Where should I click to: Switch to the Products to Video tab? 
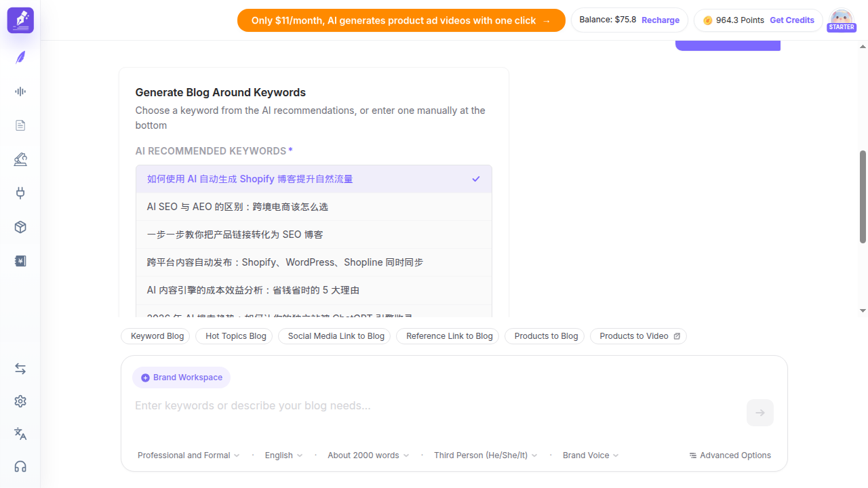pos(639,336)
